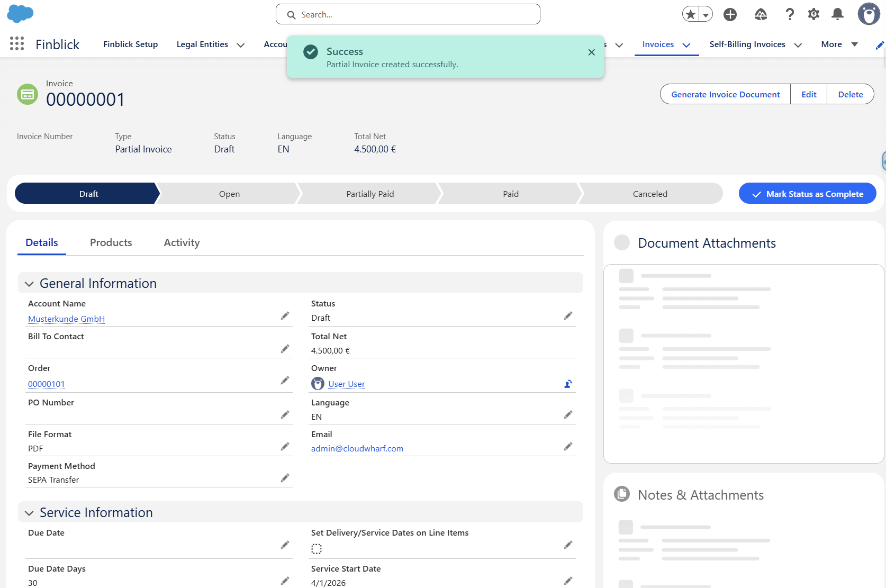Screen dimensions: 886x588
Task: Edit the Due Date Days field pencil
Action: point(285,581)
